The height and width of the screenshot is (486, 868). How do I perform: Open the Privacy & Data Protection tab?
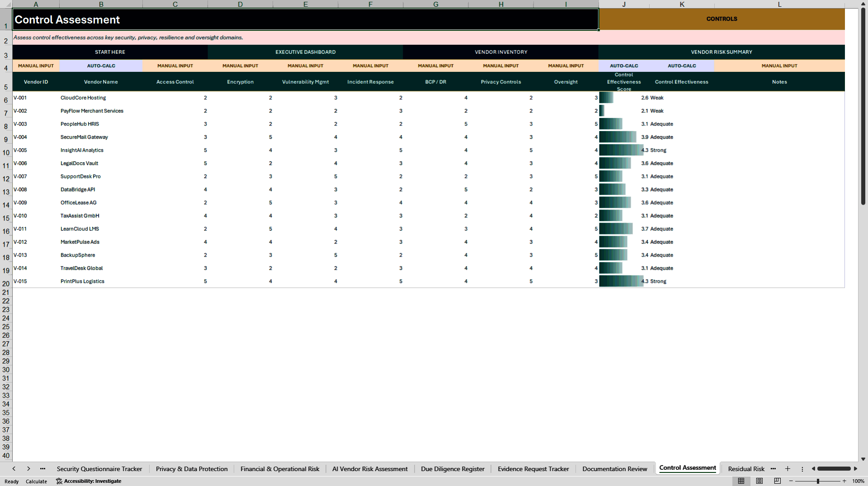pyautogui.click(x=192, y=469)
